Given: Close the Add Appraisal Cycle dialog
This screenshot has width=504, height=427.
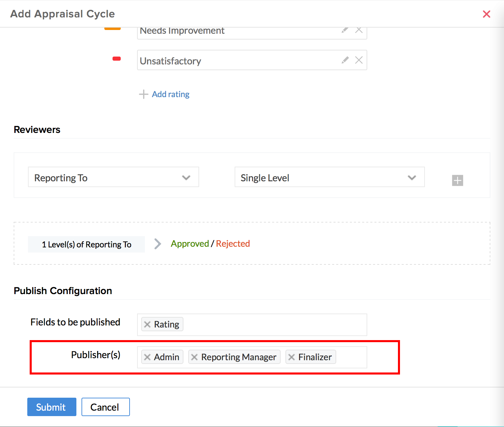Looking at the screenshot, I should 486,14.
